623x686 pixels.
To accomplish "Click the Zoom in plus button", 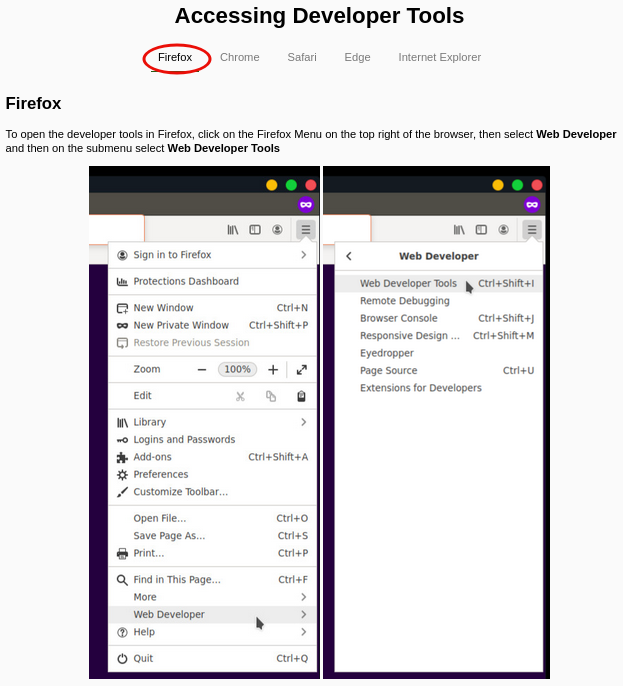I will (x=273, y=370).
